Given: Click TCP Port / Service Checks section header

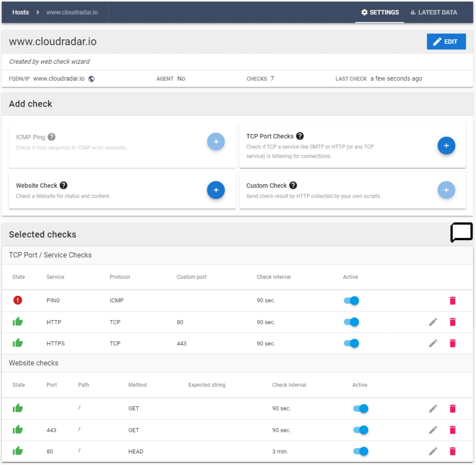Looking at the screenshot, I should click(x=50, y=255).
